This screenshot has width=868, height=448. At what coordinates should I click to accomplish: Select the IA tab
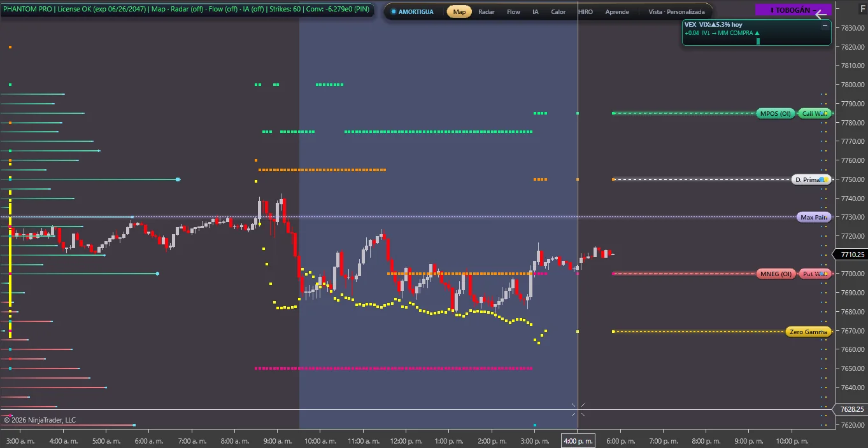(536, 11)
